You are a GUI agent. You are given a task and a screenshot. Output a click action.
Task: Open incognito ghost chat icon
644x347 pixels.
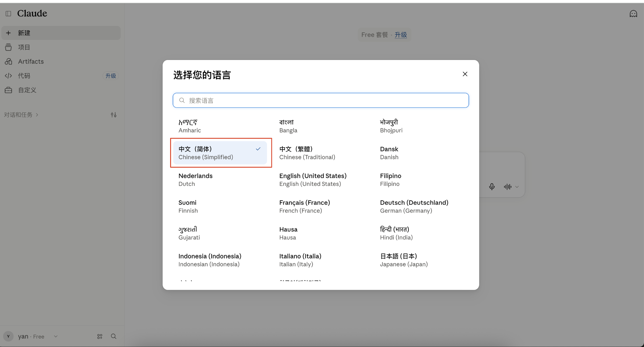(633, 14)
